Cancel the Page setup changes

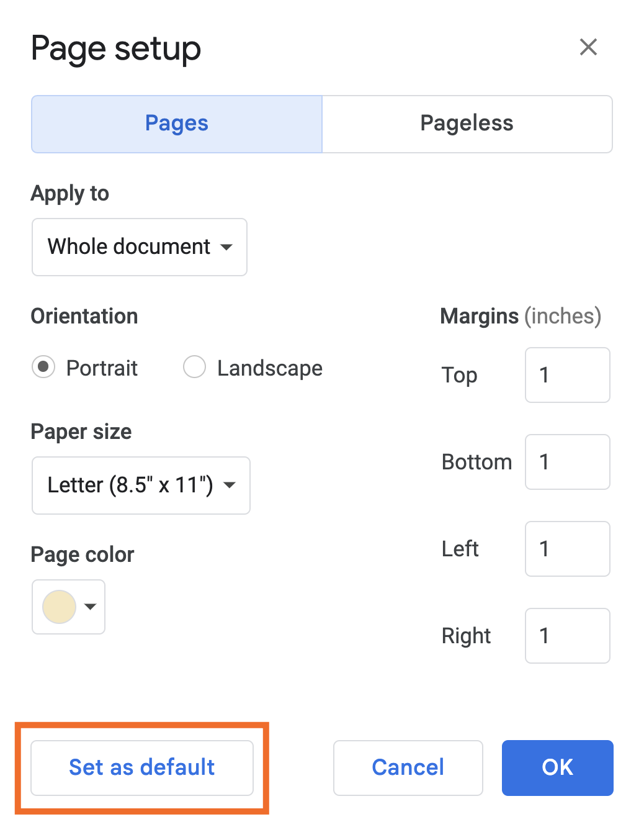pos(407,767)
